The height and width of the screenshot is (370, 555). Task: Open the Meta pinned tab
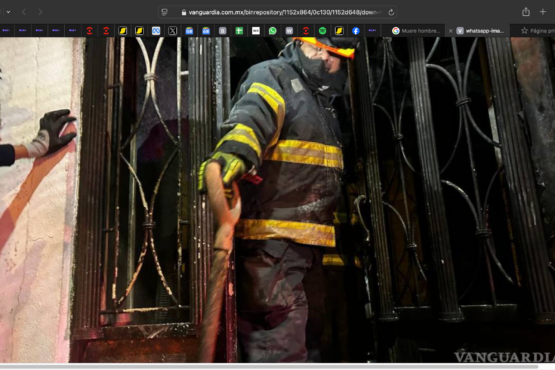pyautogui.click(x=156, y=31)
